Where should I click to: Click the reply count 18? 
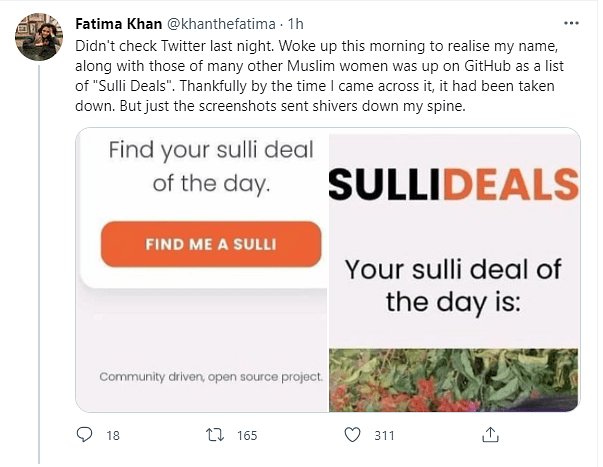point(112,435)
